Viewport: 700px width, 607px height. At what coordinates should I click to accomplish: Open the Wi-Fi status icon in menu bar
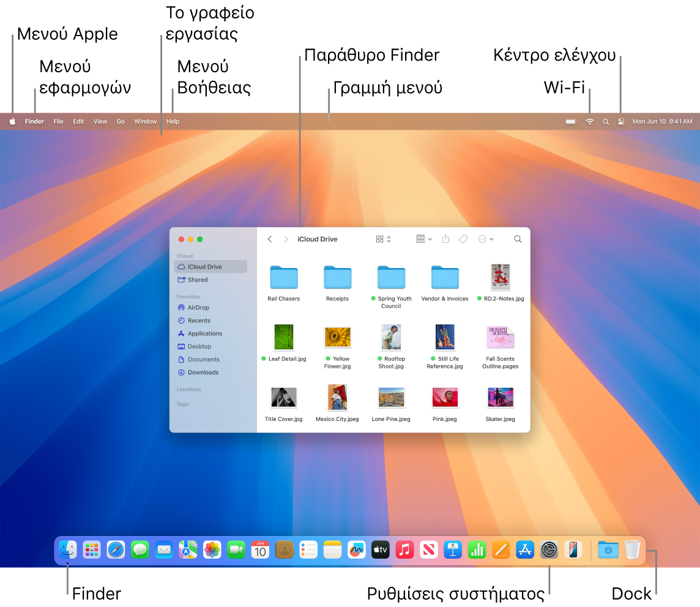[589, 121]
